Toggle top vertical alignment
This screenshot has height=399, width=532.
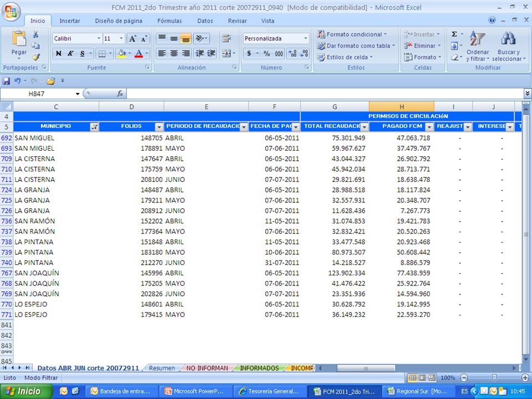click(162, 38)
